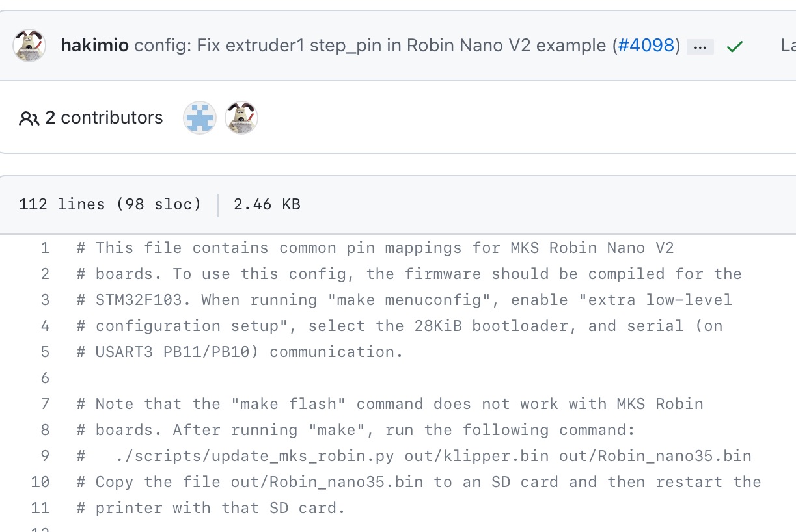Select line number 7 of file

[x=45, y=404]
